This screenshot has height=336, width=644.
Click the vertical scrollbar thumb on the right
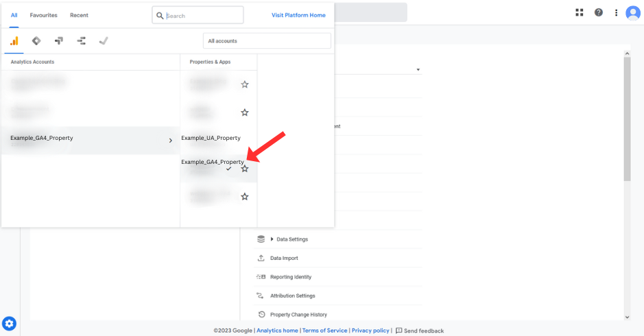coord(627,119)
